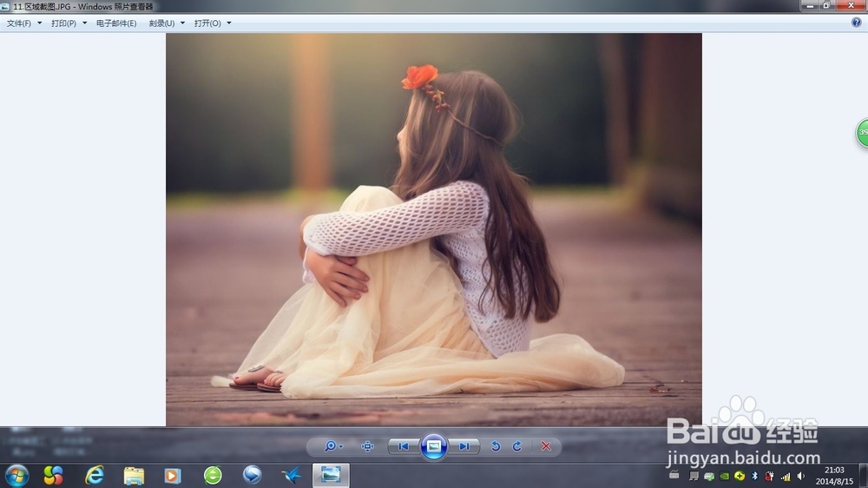Open the colorful four-petal app on taskbar
The height and width of the screenshot is (488, 868).
(x=53, y=475)
